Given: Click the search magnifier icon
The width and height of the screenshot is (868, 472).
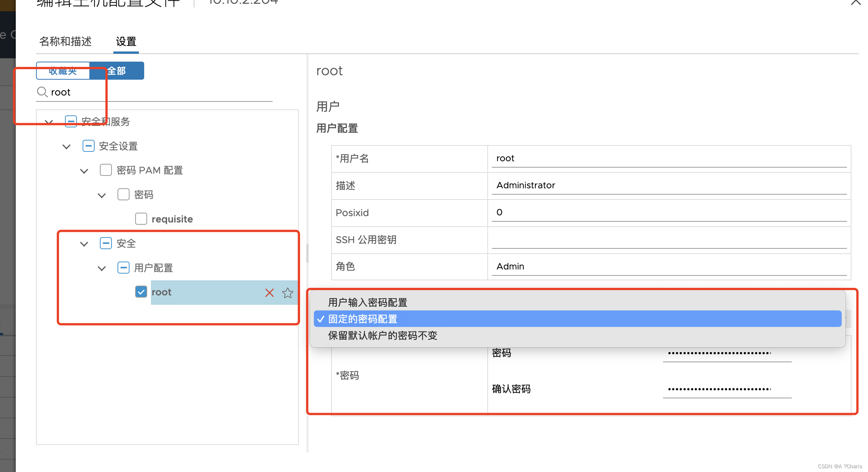Looking at the screenshot, I should [42, 92].
